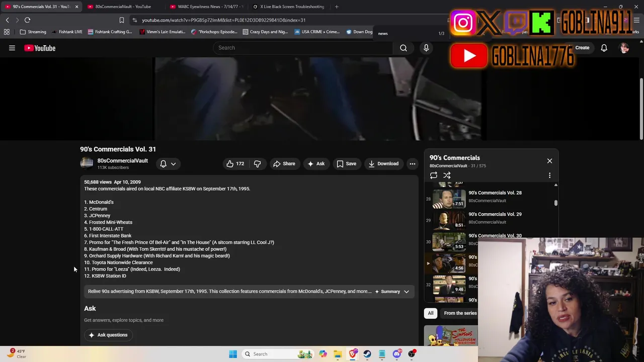Open the YouTube guide hamburger menu
Screen dimensions: 644x362
coord(12,48)
